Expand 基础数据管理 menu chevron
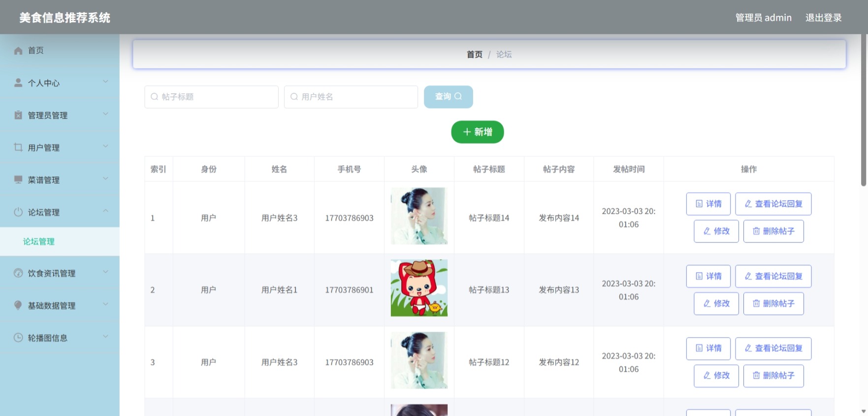The height and width of the screenshot is (416, 868). pyautogui.click(x=105, y=304)
